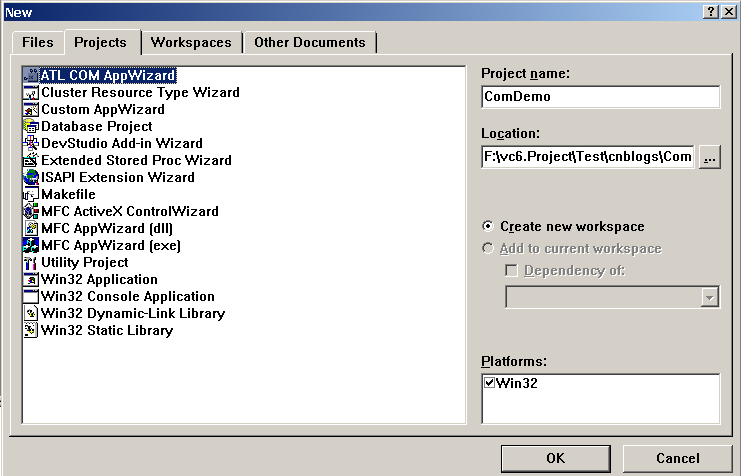Open the Workspaces tab

point(191,43)
